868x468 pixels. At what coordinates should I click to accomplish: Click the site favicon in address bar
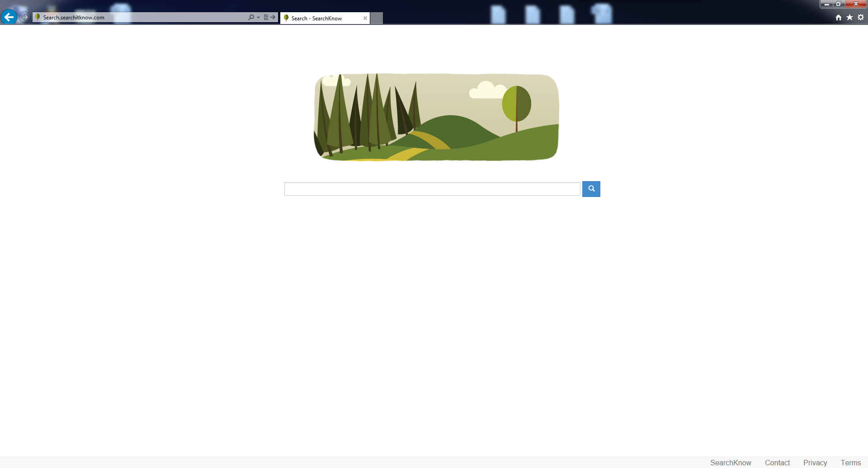coord(38,17)
